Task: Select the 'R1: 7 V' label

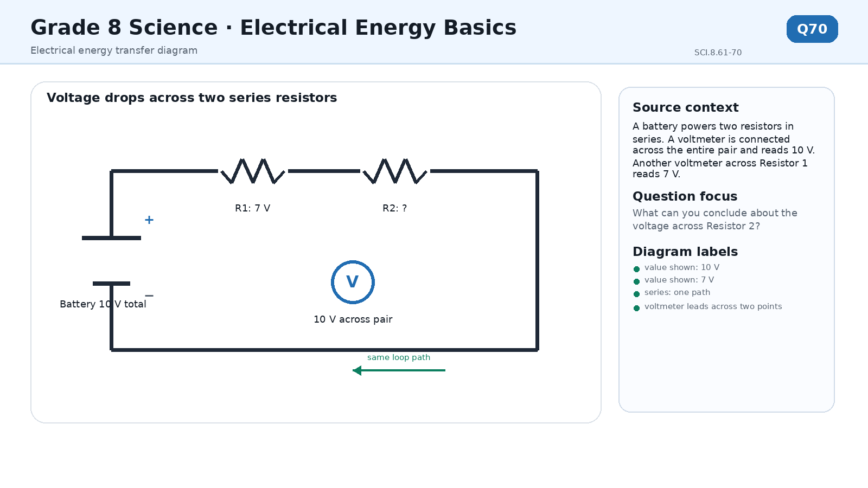Action: (252, 208)
